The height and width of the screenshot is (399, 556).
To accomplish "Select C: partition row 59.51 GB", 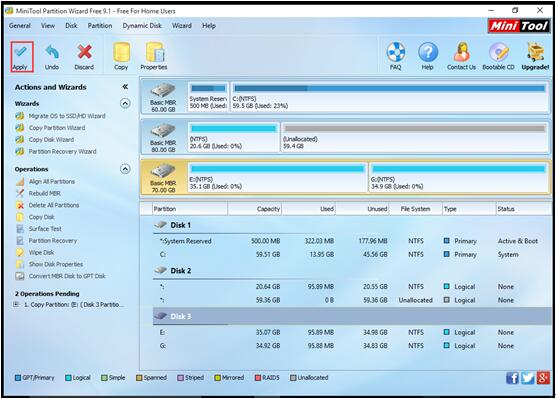I will click(352, 255).
